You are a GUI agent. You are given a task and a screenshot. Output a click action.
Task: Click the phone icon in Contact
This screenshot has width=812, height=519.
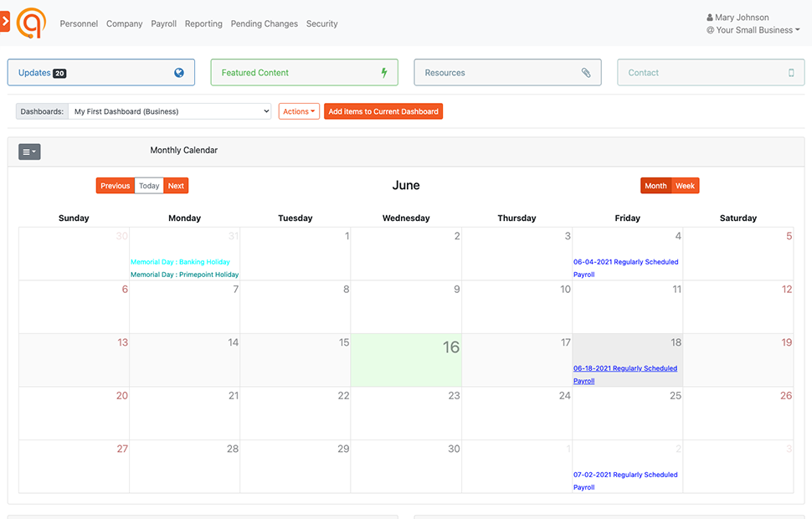pos(791,73)
